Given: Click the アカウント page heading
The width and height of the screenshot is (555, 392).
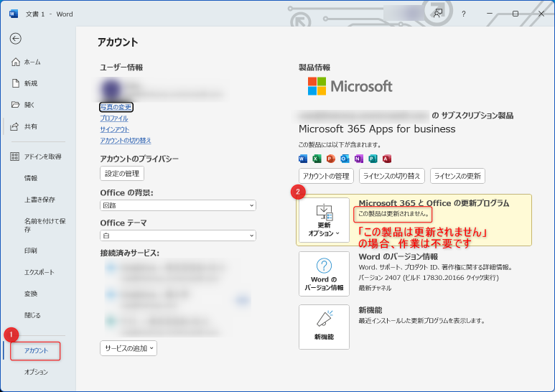Looking at the screenshot, I should [x=118, y=42].
